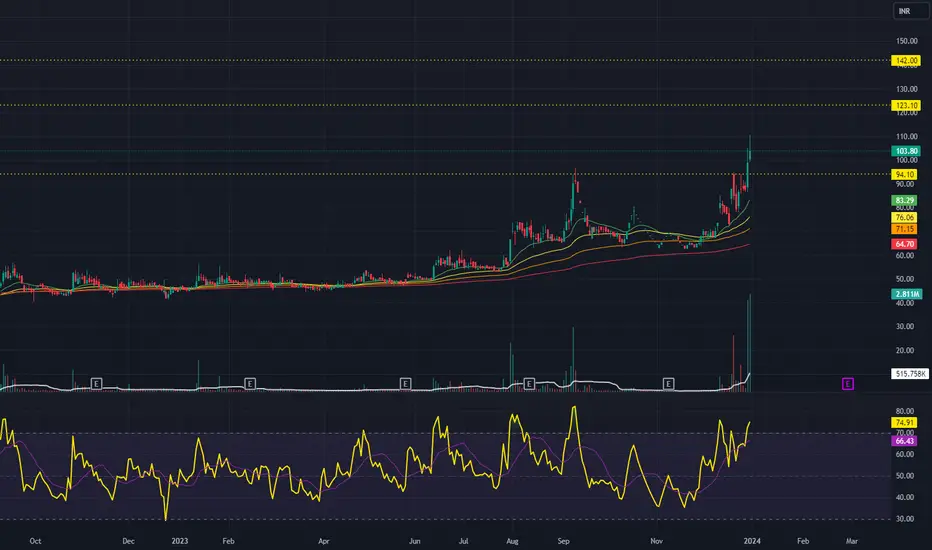Click the Sep label on the time axis
Image resolution: width=932 pixels, height=550 pixels.
coord(563,541)
